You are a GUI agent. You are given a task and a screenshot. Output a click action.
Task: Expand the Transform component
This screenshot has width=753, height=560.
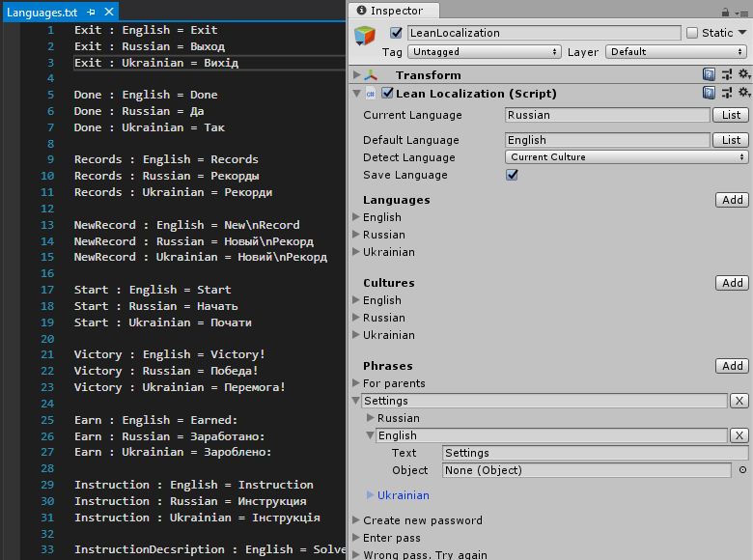pyautogui.click(x=357, y=75)
